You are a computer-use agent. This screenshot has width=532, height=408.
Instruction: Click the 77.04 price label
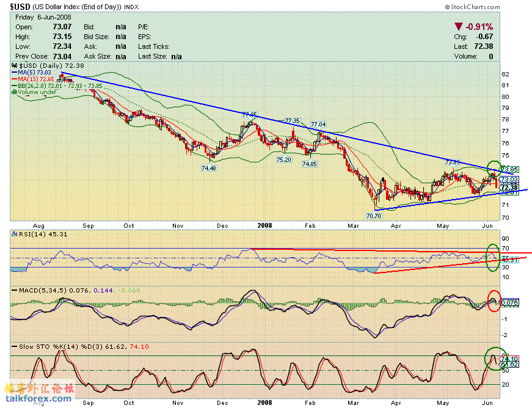(x=318, y=125)
